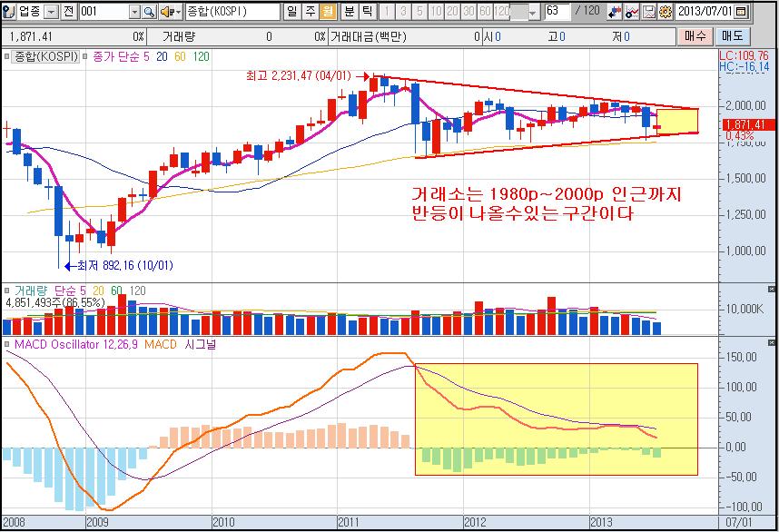
Task: Click the candle count field showing 63
Action: (557, 12)
